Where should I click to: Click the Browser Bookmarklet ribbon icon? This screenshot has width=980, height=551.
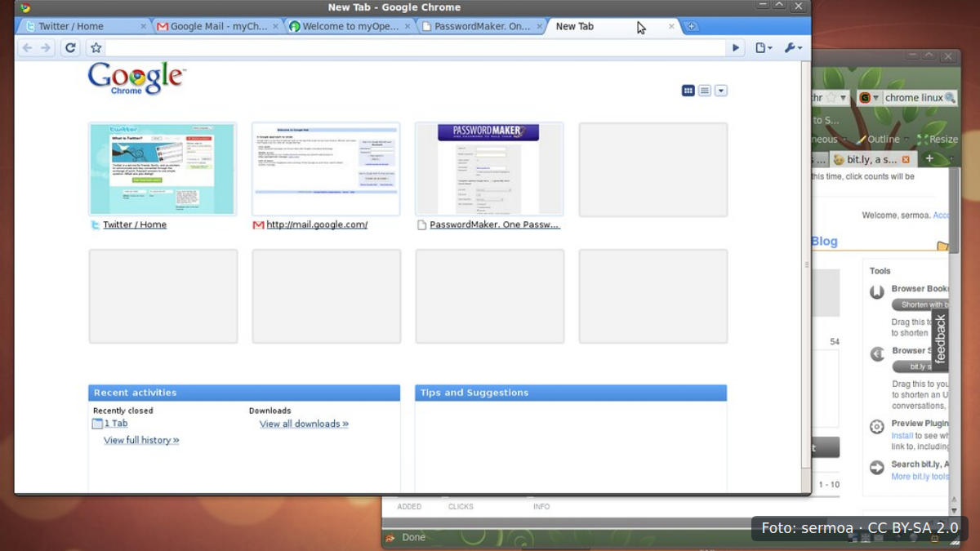coord(877,291)
